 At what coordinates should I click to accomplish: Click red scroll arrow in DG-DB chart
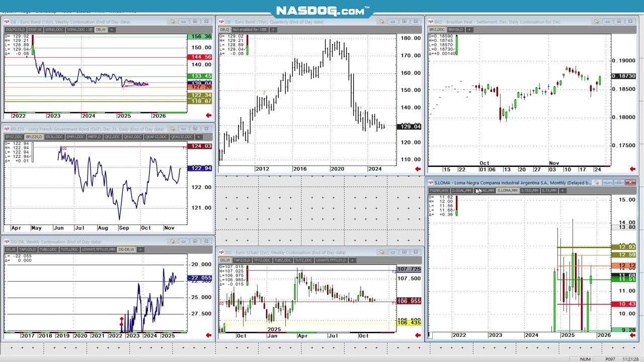coord(208,335)
